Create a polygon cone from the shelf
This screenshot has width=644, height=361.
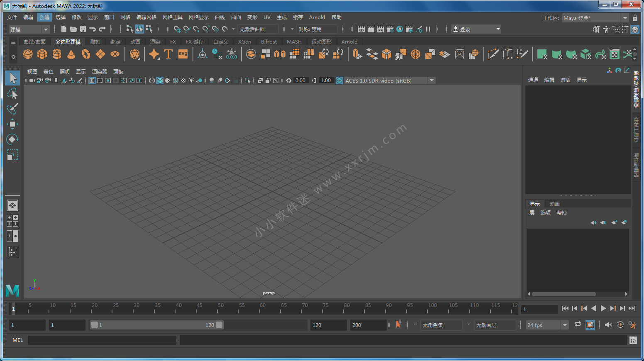pos(71,54)
